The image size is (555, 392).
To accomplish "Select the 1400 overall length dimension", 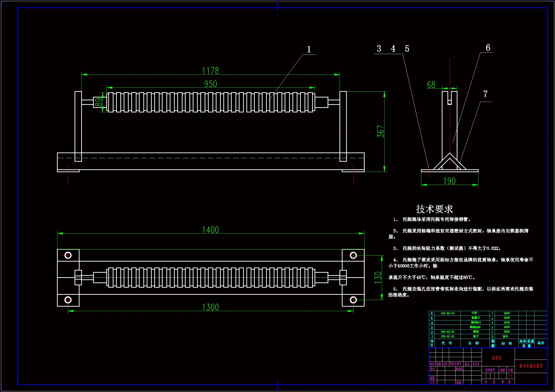I will pyautogui.click(x=210, y=230).
